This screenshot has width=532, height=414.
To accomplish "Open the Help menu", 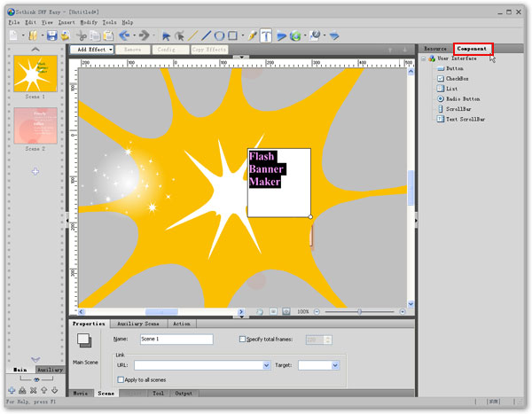I will click(128, 22).
